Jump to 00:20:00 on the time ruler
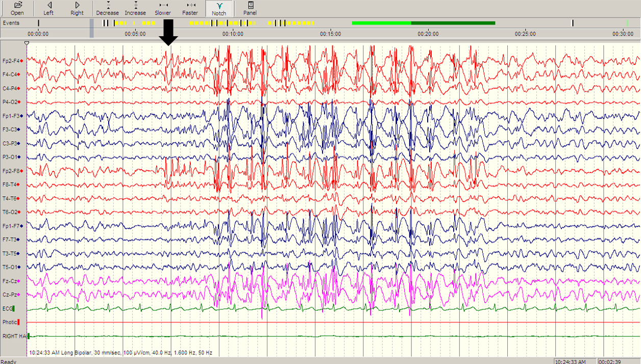 coord(428,34)
